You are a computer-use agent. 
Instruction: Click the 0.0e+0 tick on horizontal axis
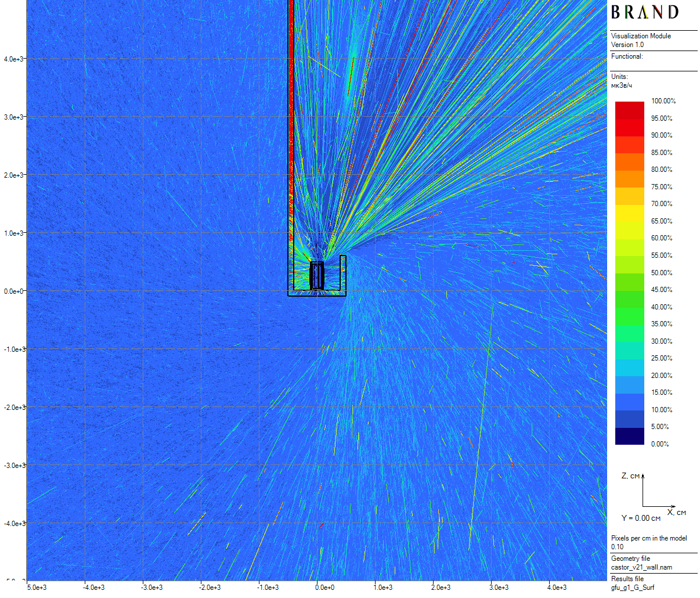click(324, 588)
